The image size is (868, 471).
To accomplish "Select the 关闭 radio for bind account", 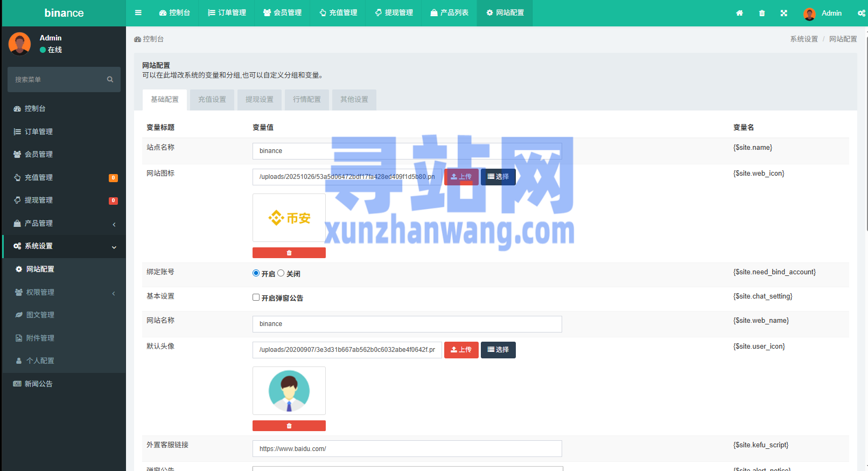I will (x=281, y=273).
